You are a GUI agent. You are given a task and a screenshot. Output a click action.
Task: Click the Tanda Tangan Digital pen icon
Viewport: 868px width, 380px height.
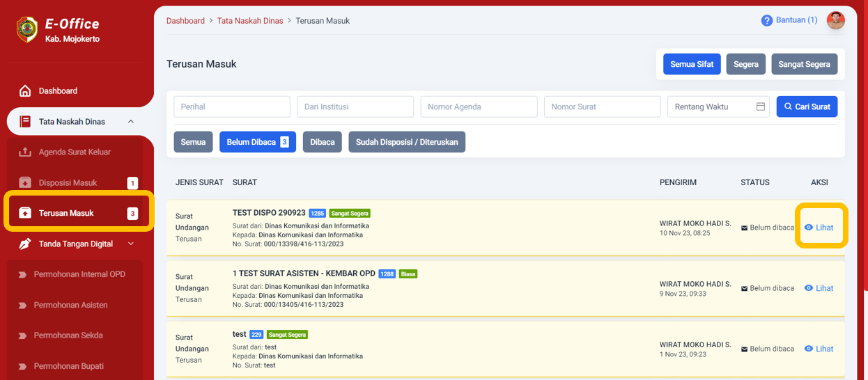(x=25, y=244)
